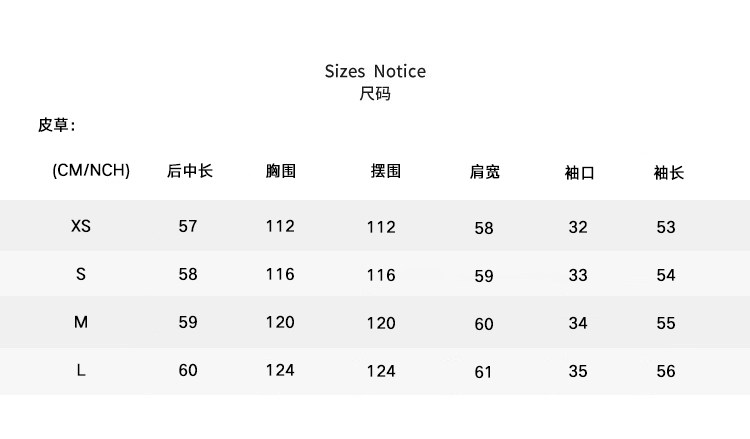Click the Sizes Notice heading

[x=375, y=71]
